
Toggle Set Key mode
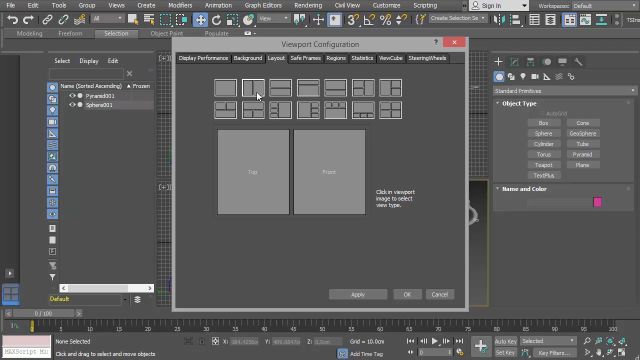tap(505, 352)
